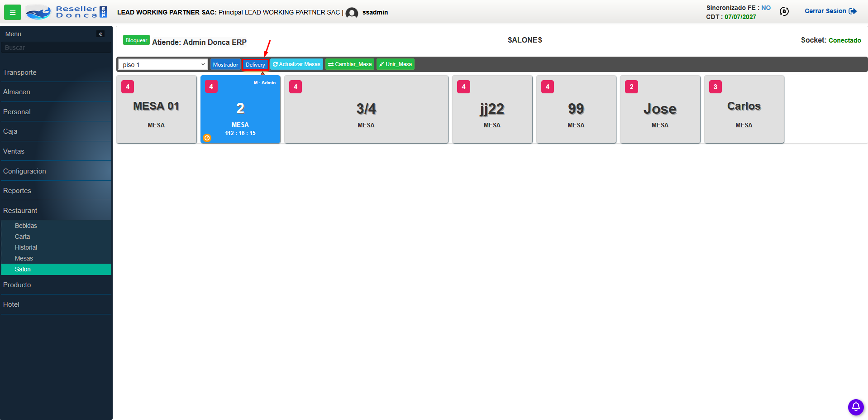
Task: Click the timer 112 : 16 : 15
Action: (240, 133)
